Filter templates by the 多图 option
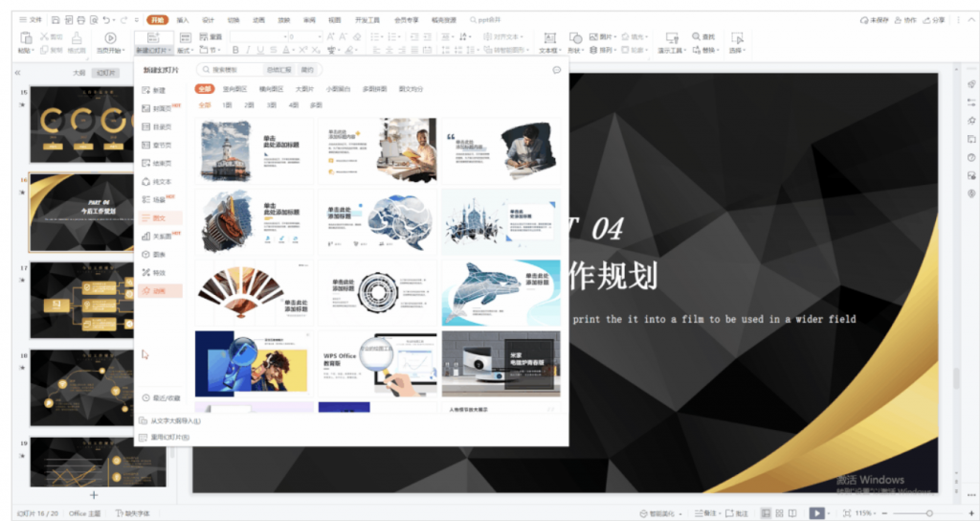Image resolution: width=980 pixels, height=521 pixels. click(x=316, y=105)
